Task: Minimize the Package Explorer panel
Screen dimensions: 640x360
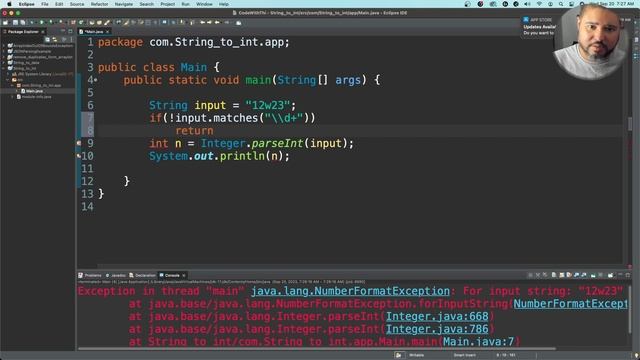Action: [x=63, y=31]
